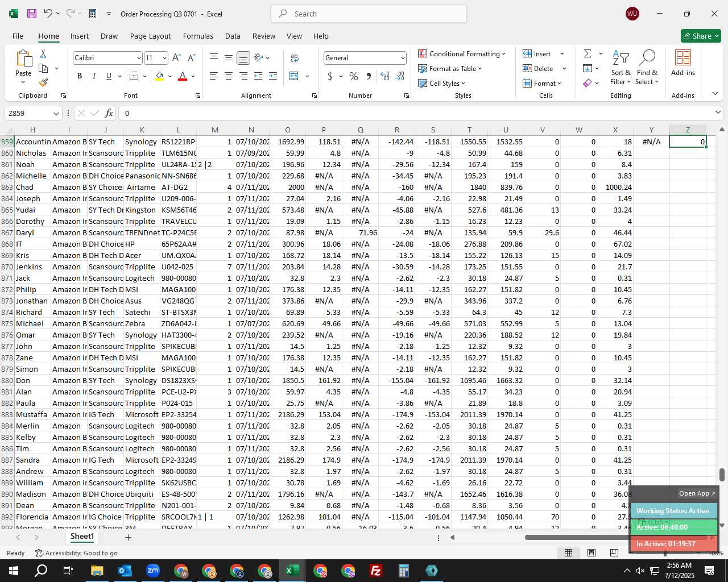Image resolution: width=728 pixels, height=582 pixels.
Task: Click Page Layout view icon in status bar
Action: coord(591,553)
